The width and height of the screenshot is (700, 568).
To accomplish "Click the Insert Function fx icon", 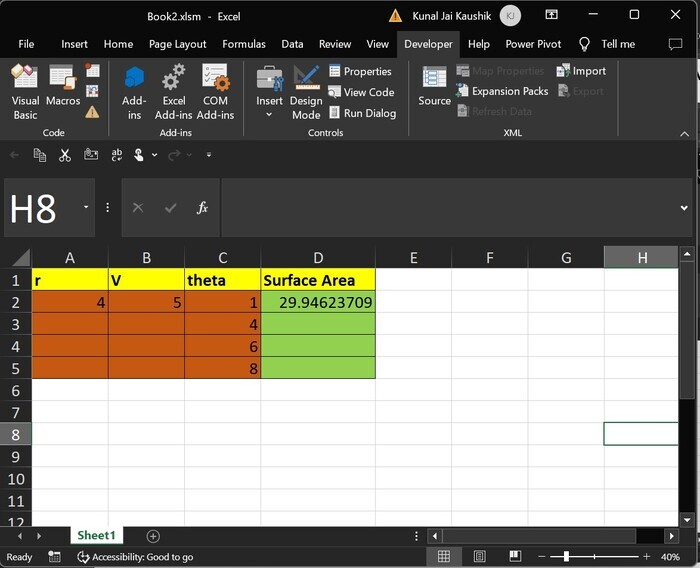I will (202, 208).
